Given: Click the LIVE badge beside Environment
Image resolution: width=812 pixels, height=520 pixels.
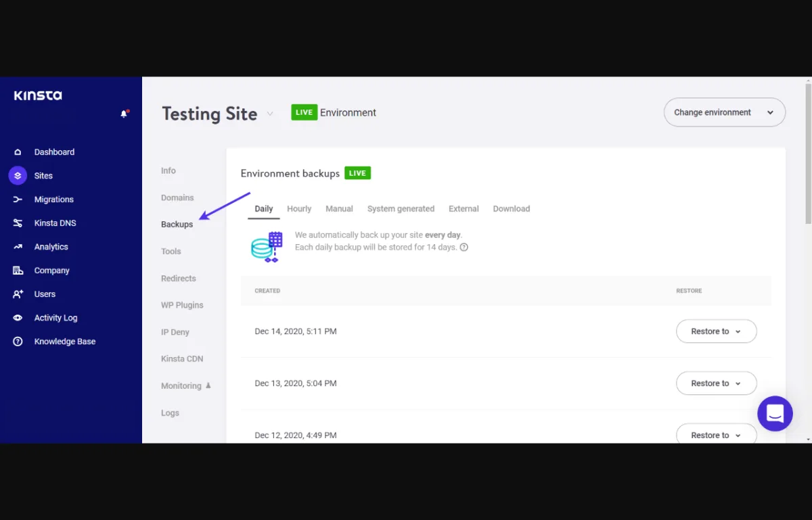Looking at the screenshot, I should (304, 112).
